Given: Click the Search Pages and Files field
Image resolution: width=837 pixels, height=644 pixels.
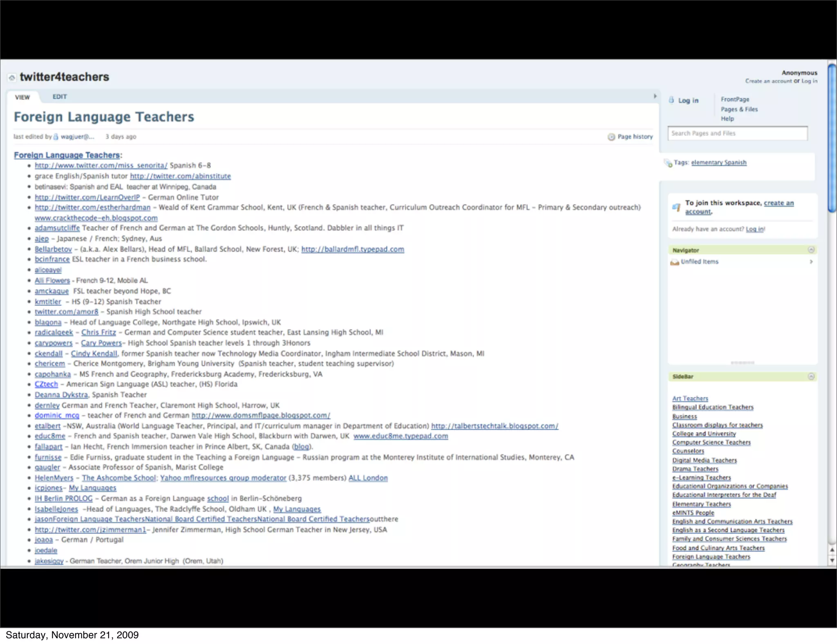Looking at the screenshot, I should (737, 134).
